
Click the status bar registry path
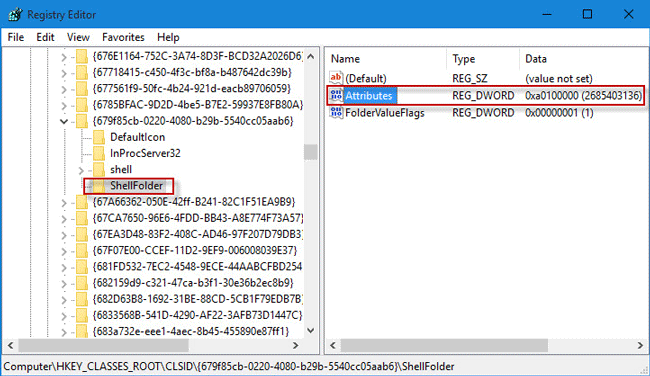click(229, 366)
